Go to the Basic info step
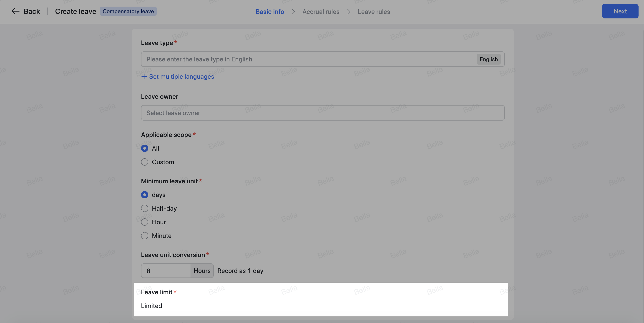Screen dimensions: 644x323 pyautogui.click(x=269, y=12)
